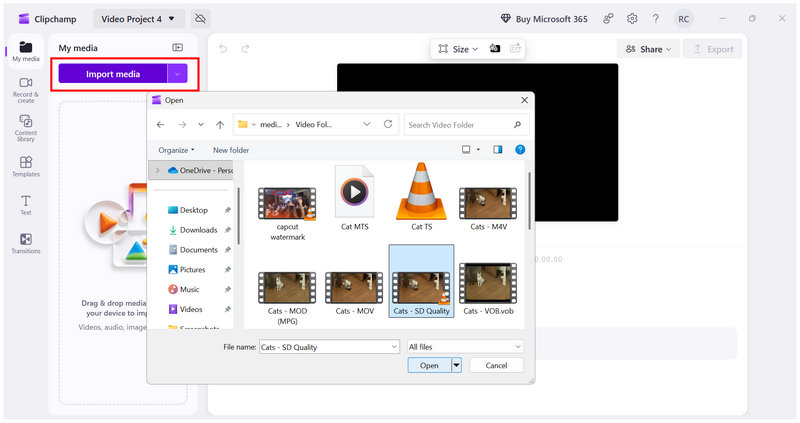800x423 pixels.
Task: Click the redo arrow in Clipchamp
Action: click(x=245, y=48)
